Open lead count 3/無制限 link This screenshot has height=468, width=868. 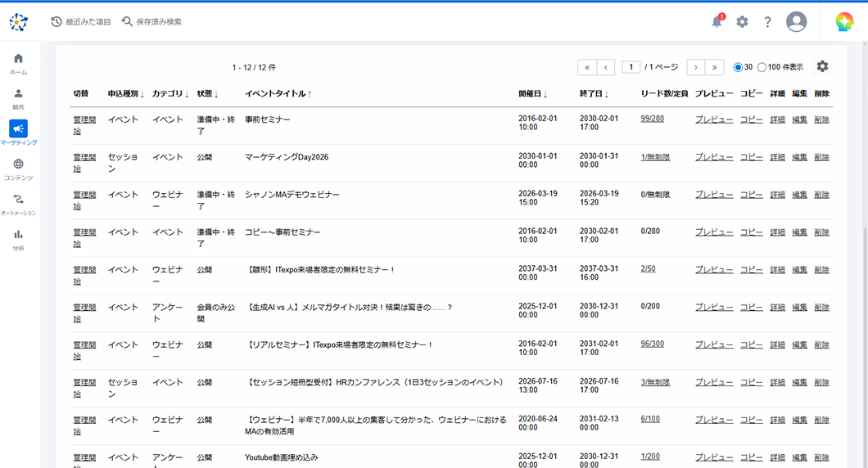click(x=655, y=382)
